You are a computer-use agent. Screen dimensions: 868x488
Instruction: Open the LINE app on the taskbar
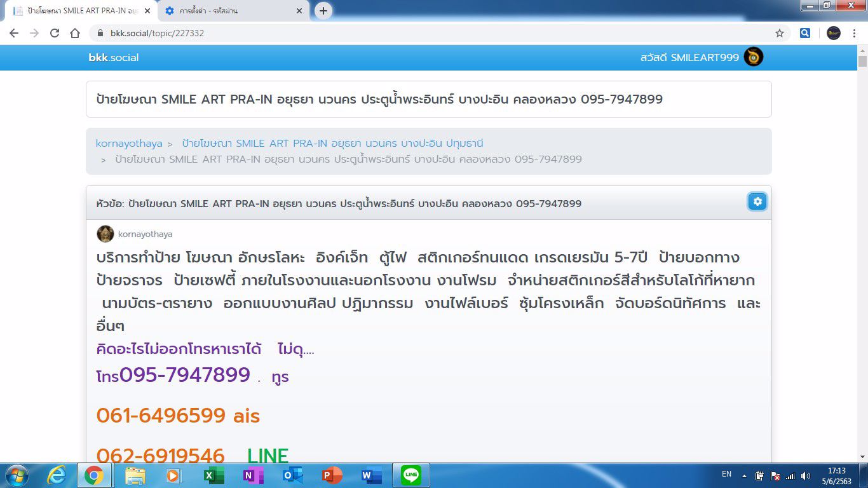pyautogui.click(x=411, y=475)
